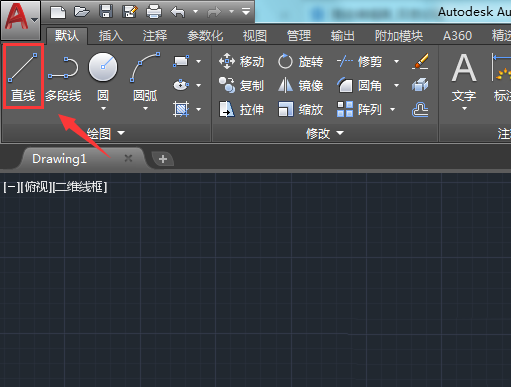The image size is (511, 387).
Task: Click the Open file folder icon
Action: pos(82,12)
